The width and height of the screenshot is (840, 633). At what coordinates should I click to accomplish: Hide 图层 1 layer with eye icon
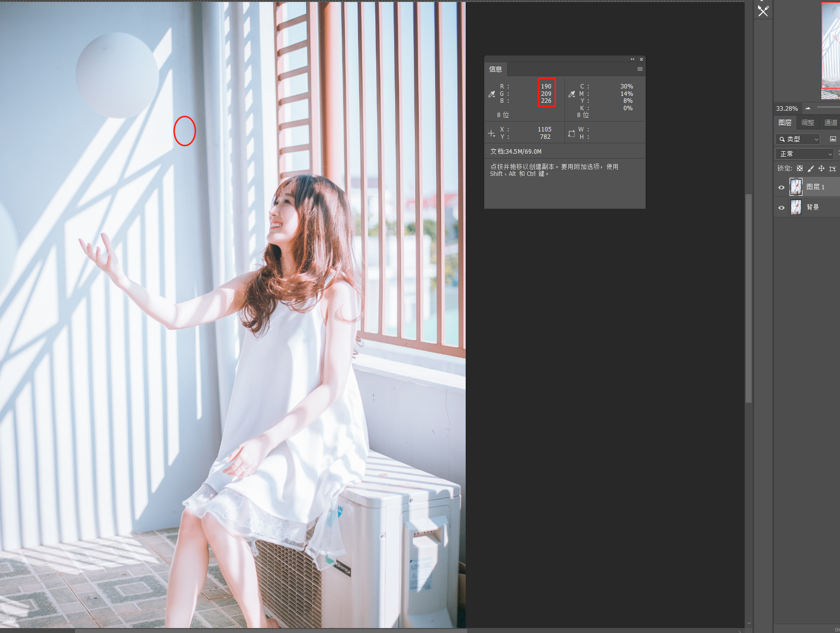click(781, 187)
